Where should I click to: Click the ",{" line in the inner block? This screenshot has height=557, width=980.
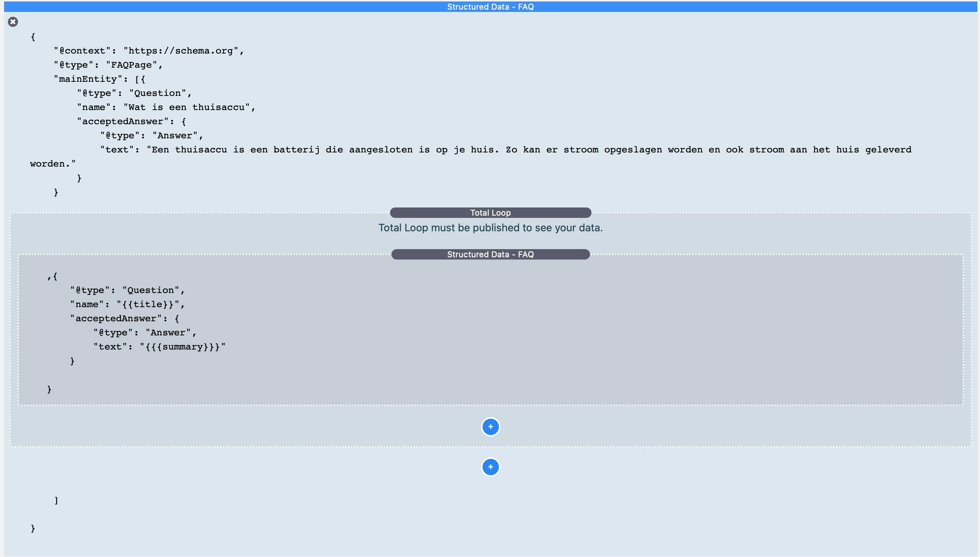(52, 276)
